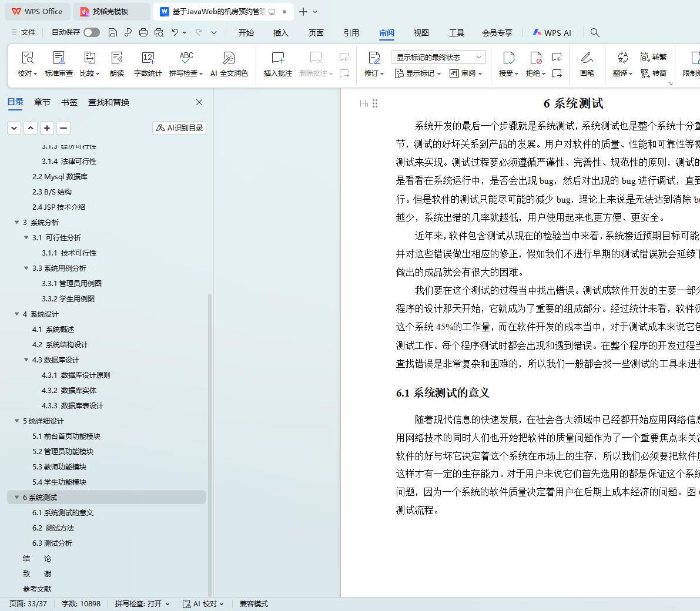Collapse the 6 系统测试 outline section
The image size is (700, 611).
[16, 497]
